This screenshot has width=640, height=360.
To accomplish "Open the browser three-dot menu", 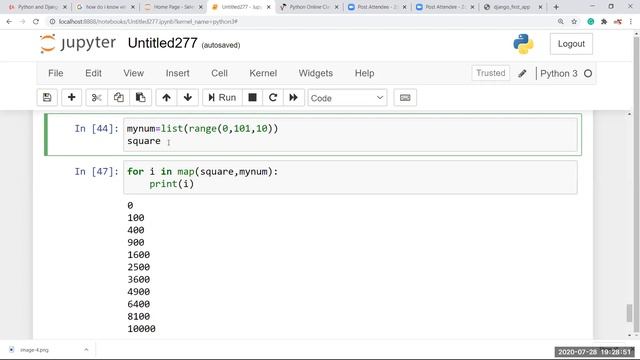I will click(x=631, y=22).
